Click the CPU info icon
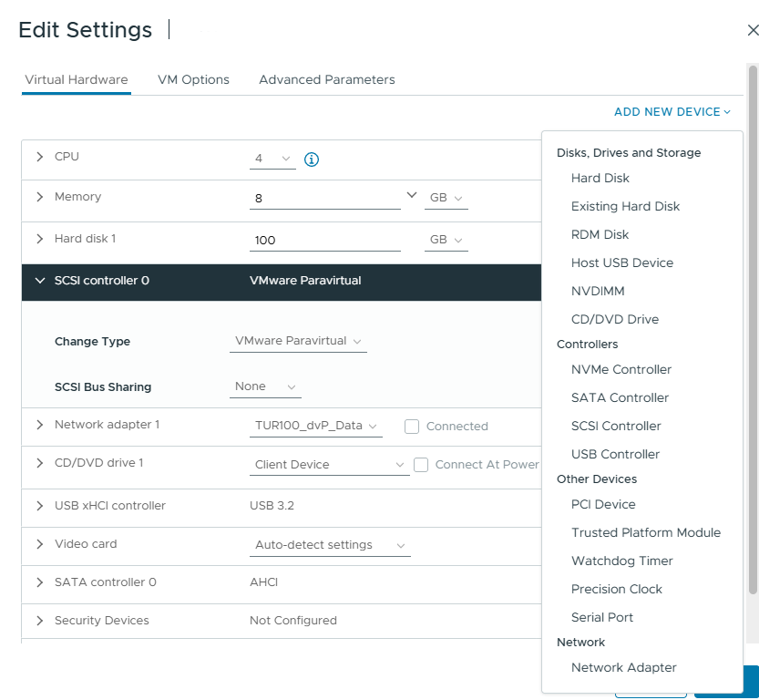The height and width of the screenshot is (700, 759). [x=312, y=160]
